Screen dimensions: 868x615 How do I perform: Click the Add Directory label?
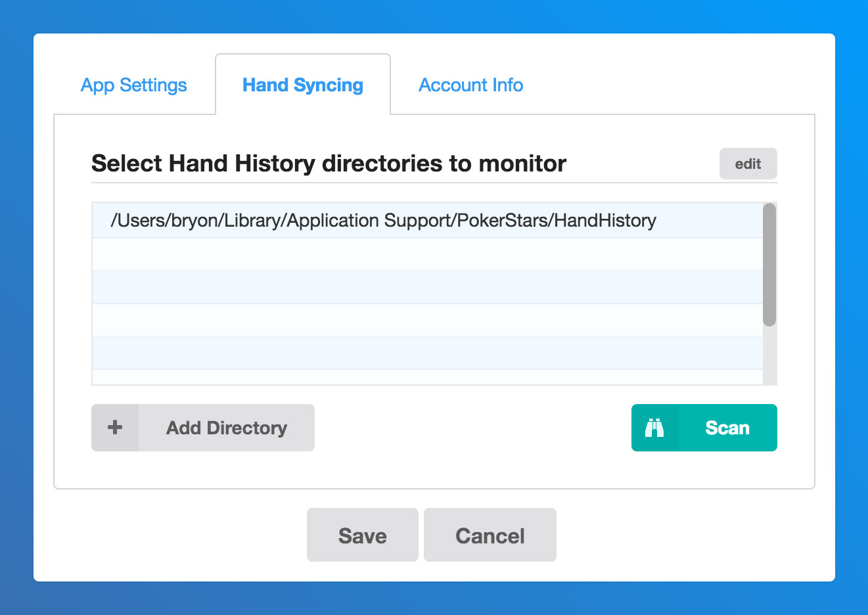[x=227, y=428]
